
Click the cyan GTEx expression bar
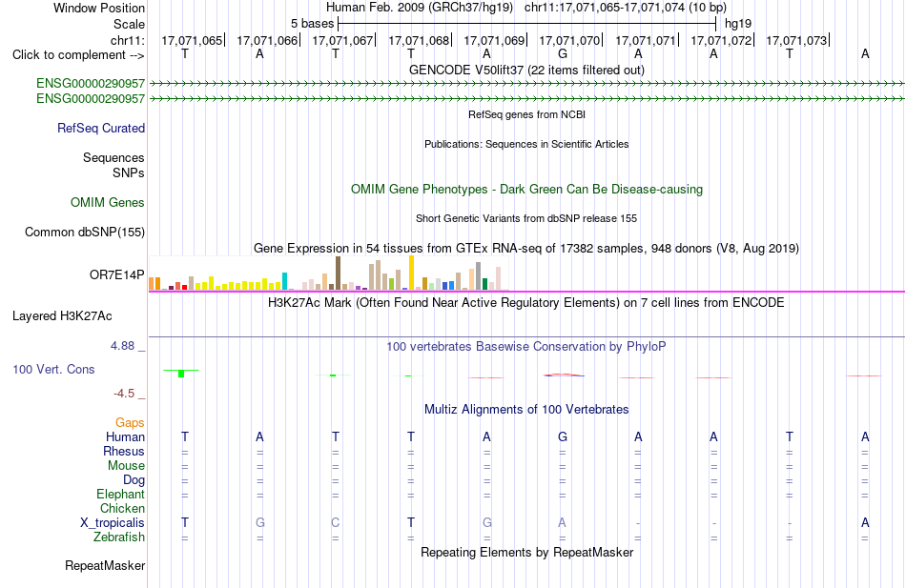[284, 281]
